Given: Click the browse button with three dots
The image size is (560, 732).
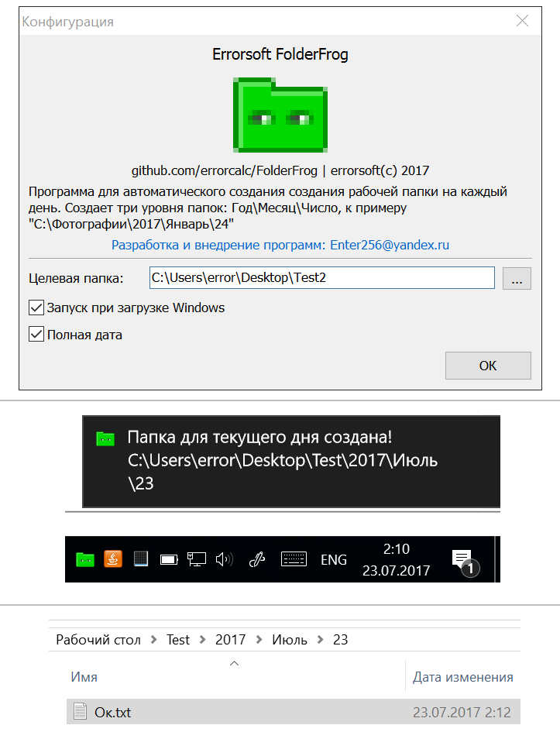Looking at the screenshot, I should [517, 279].
